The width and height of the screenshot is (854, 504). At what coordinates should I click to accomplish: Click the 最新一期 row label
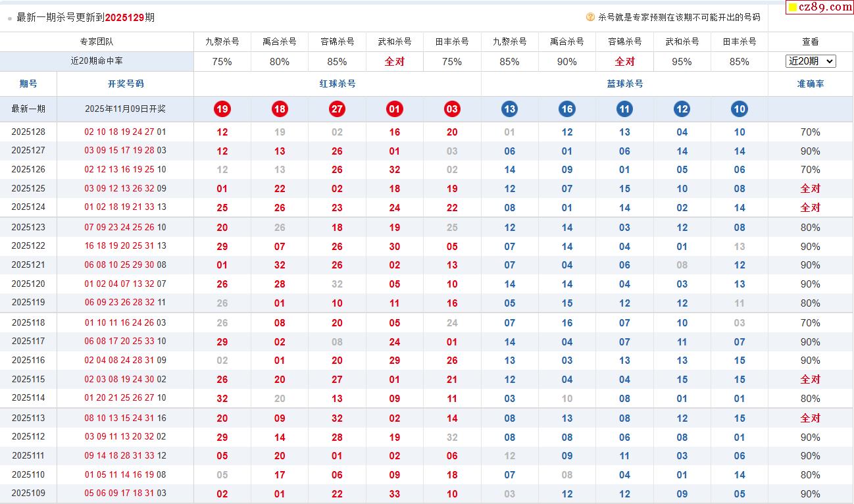pos(28,109)
